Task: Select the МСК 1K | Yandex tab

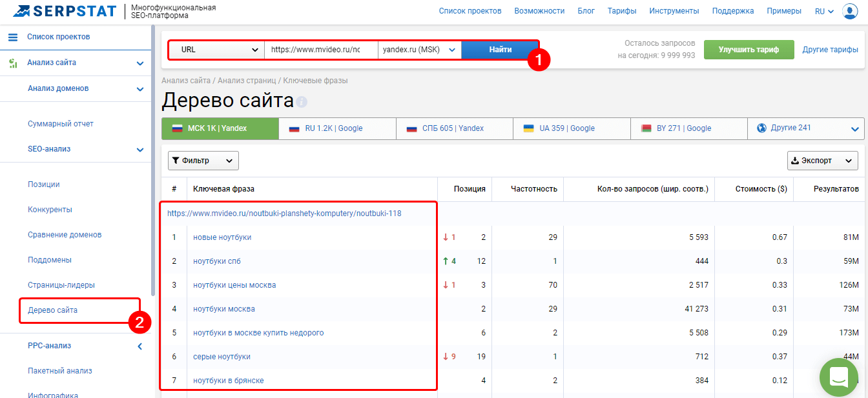Action: (x=220, y=128)
